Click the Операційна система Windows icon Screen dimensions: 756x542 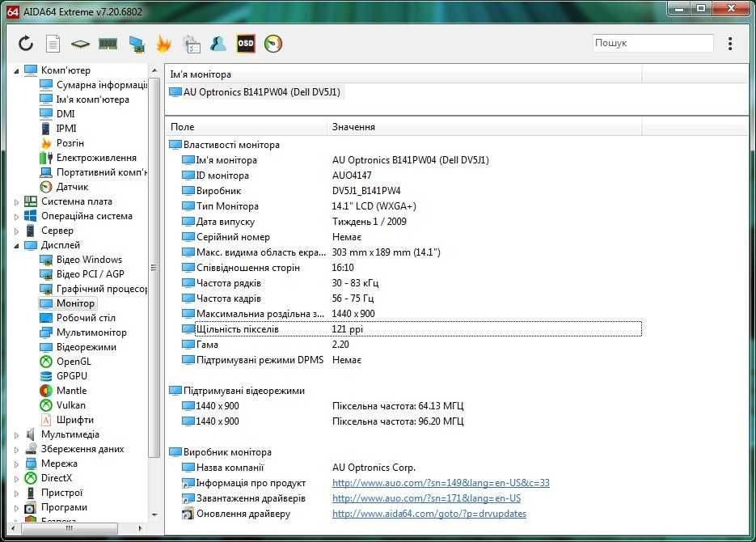click(x=31, y=215)
